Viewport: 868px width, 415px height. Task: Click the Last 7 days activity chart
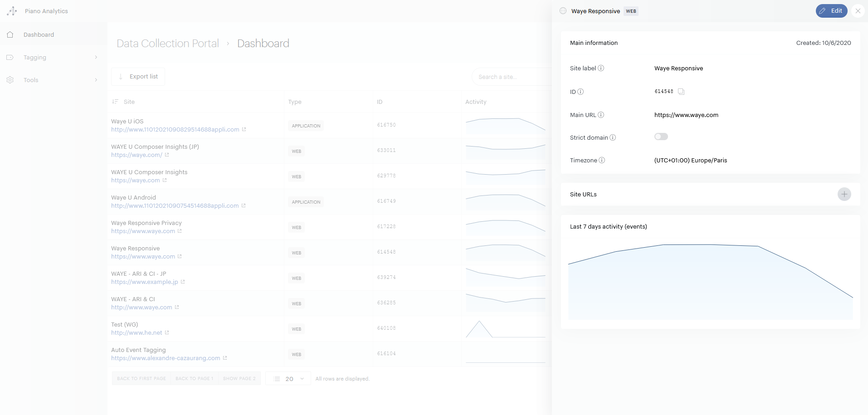pyautogui.click(x=710, y=281)
